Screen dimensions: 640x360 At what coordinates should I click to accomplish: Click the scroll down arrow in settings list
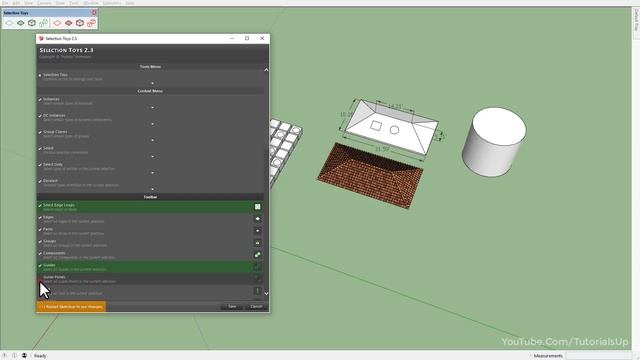pyautogui.click(x=266, y=293)
